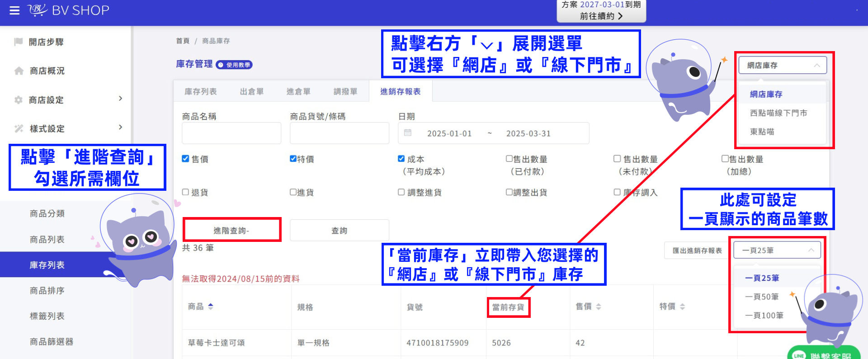Open 商品排序 in the sidebar
Image resolution: width=868 pixels, height=359 pixels.
(47, 290)
